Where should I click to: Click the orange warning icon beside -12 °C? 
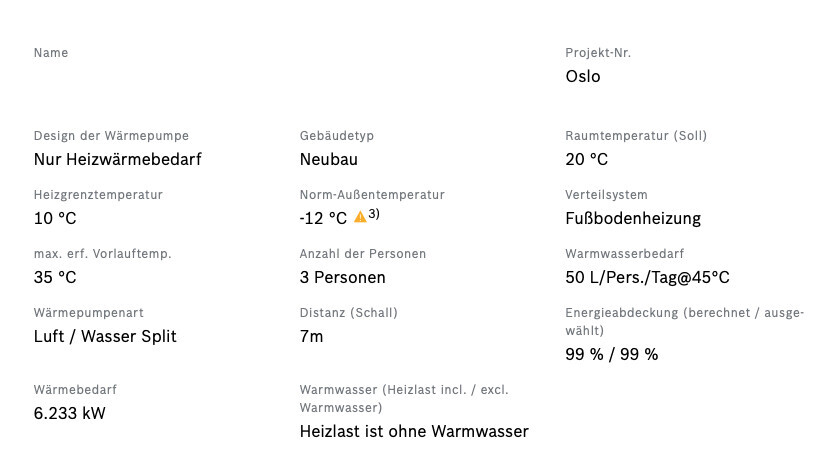point(360,217)
